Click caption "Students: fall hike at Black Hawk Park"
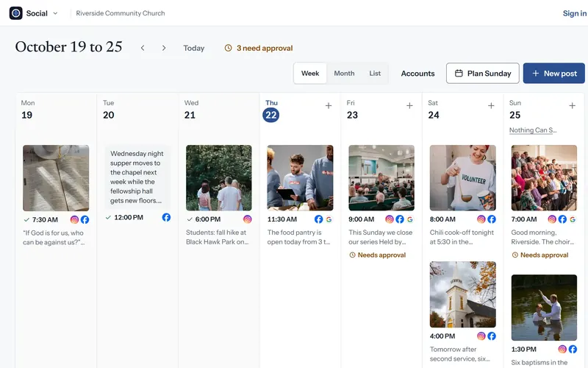 (x=217, y=237)
